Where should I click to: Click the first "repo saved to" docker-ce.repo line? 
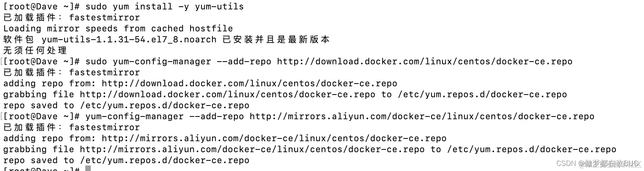pos(126,106)
